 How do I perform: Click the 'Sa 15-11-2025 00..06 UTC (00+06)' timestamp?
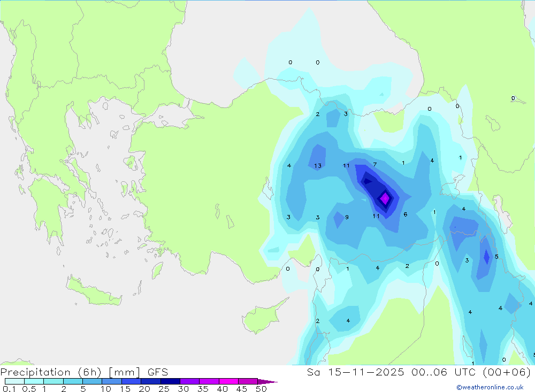(419, 372)
